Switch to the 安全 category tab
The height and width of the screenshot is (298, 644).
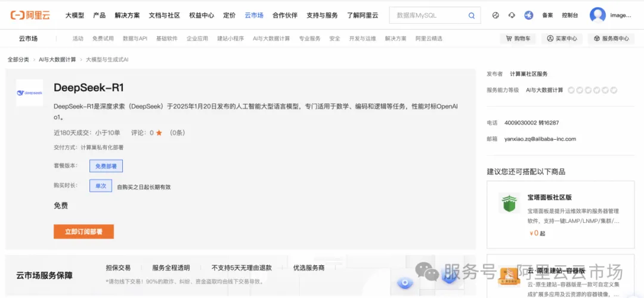(335, 39)
